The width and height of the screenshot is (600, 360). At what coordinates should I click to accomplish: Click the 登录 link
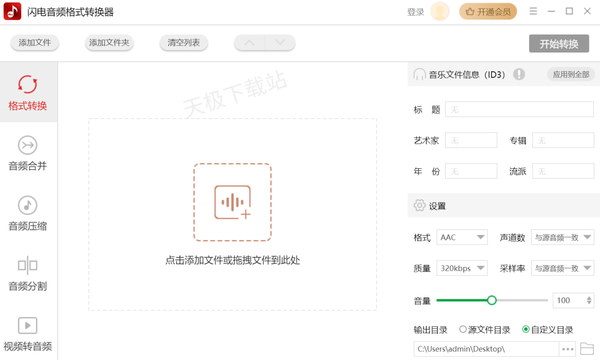click(x=416, y=12)
